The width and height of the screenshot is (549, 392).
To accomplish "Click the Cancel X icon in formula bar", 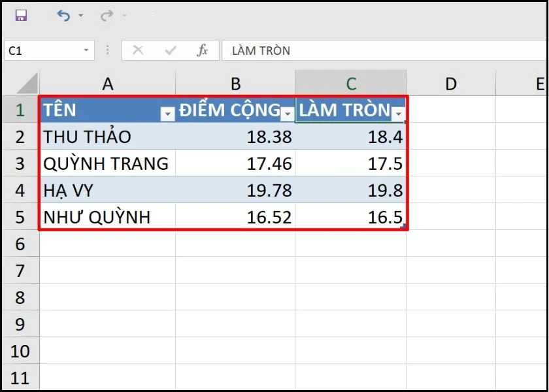I will 138,51.
